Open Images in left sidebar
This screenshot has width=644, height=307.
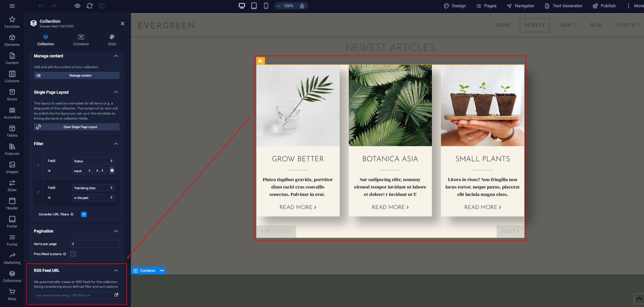[12, 167]
